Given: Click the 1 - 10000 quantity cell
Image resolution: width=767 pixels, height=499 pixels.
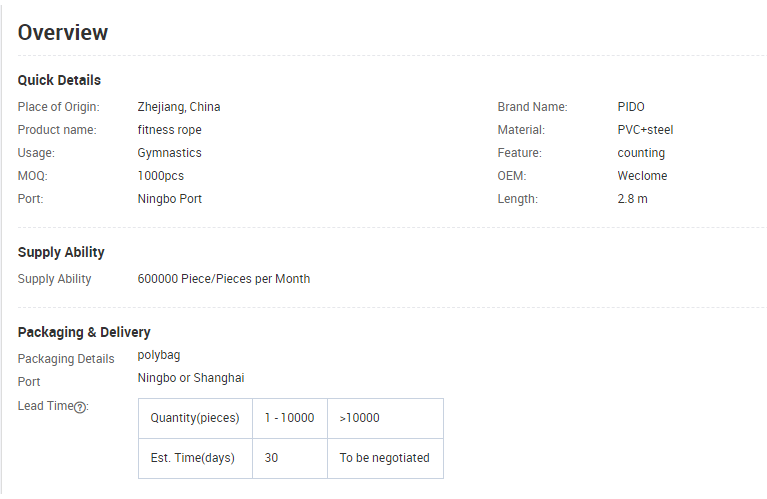Looking at the screenshot, I should (289, 418).
